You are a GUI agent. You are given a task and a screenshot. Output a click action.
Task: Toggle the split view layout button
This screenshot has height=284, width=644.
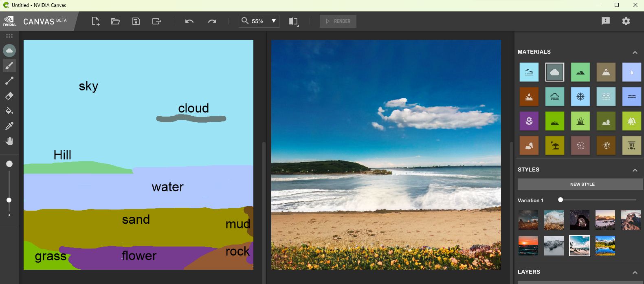tap(293, 21)
